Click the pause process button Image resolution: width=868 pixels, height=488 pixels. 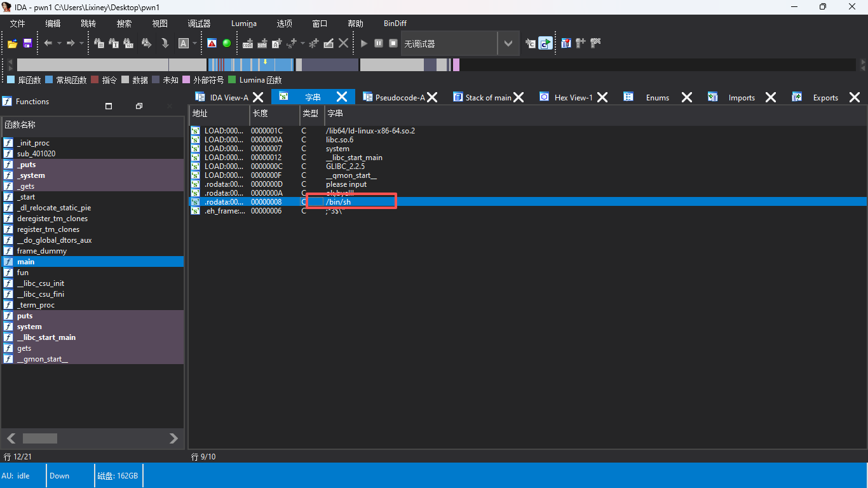pos(379,43)
